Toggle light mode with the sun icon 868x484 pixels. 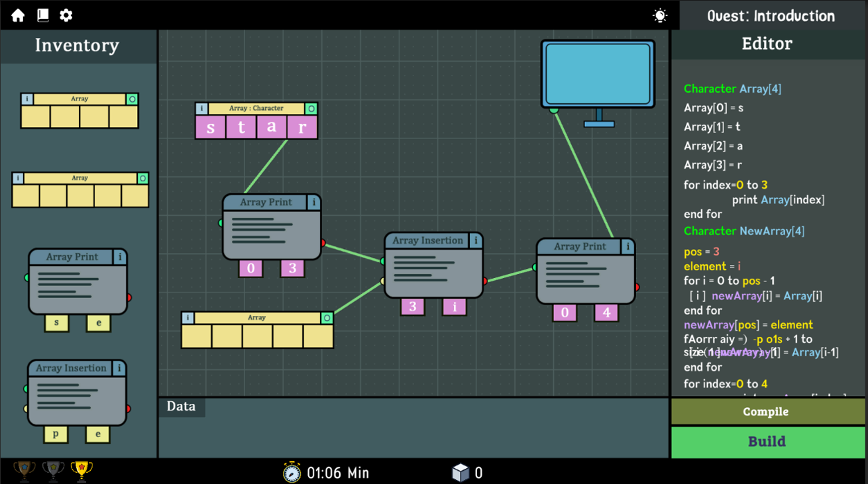[659, 15]
